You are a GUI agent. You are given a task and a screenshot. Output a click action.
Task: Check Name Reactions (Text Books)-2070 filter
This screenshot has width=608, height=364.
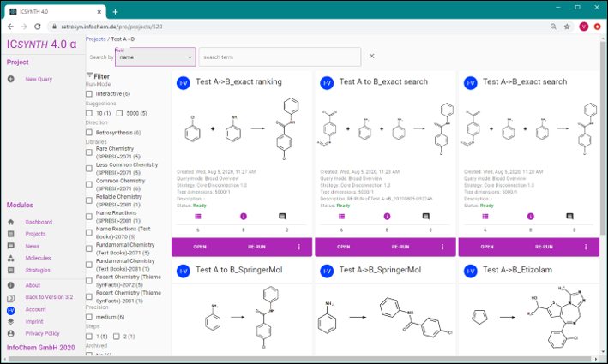coord(89,233)
